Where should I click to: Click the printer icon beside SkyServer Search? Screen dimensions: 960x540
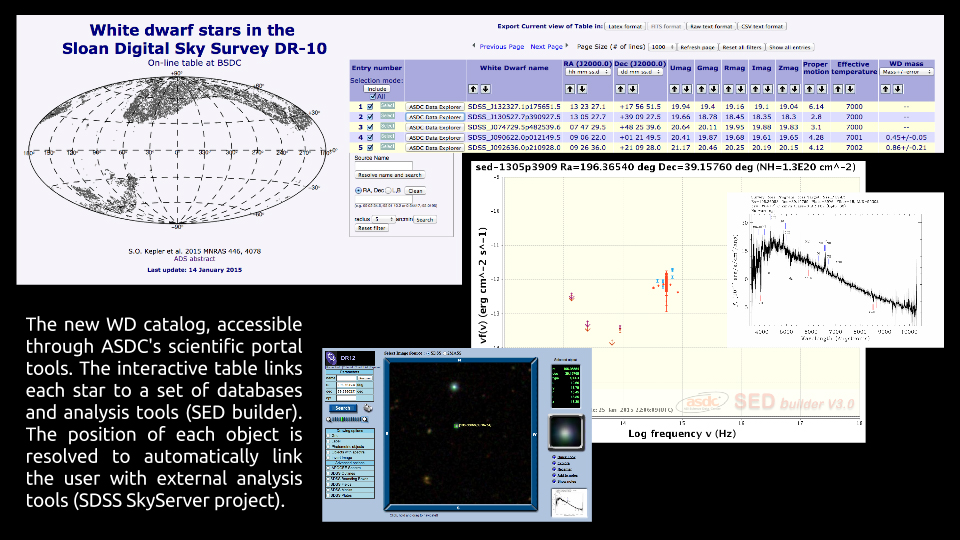click(x=368, y=408)
